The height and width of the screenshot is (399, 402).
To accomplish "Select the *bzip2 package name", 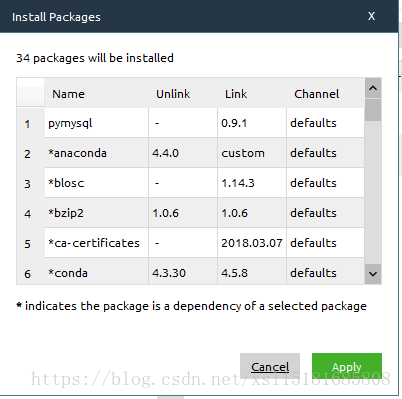I will (x=97, y=213).
